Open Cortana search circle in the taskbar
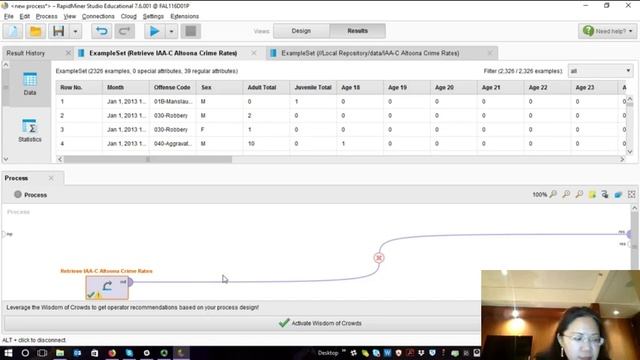This screenshot has width=640, height=360. click(25, 353)
